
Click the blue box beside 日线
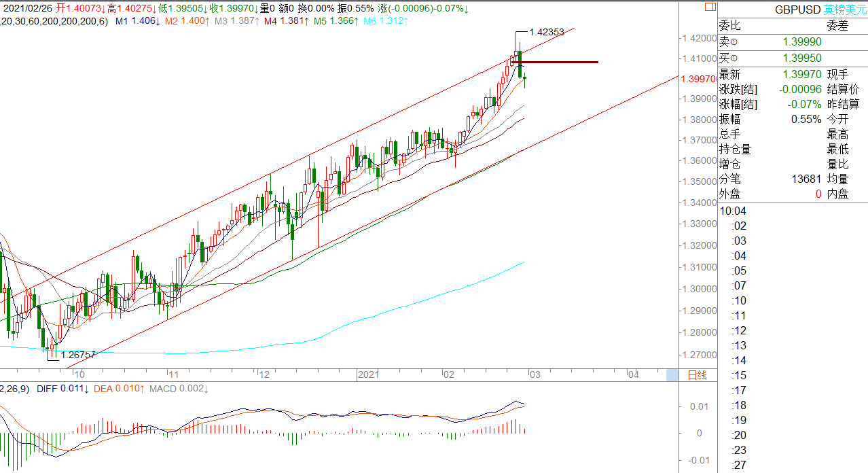(x=672, y=374)
